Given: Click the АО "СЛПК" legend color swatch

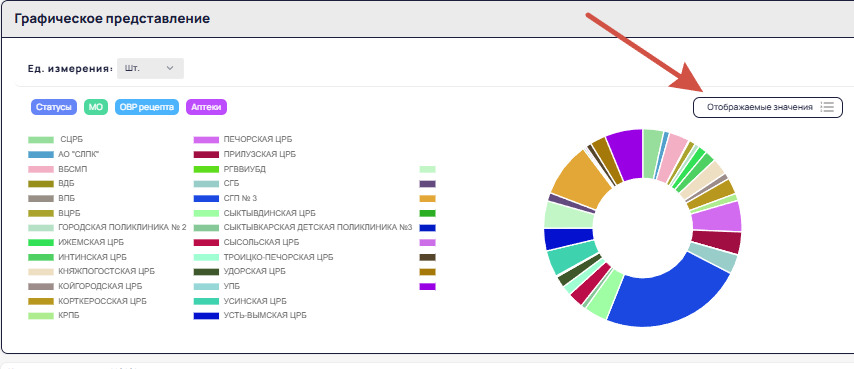Looking at the screenshot, I should pyautogui.click(x=41, y=155).
